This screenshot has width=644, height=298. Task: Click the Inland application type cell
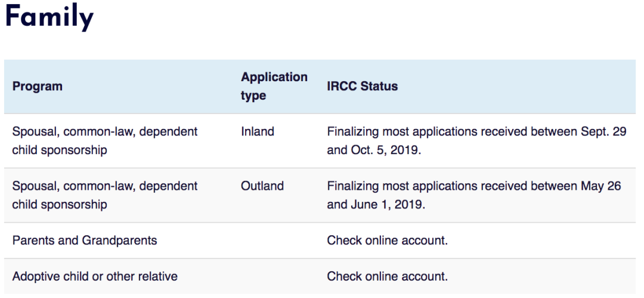pyautogui.click(x=258, y=131)
